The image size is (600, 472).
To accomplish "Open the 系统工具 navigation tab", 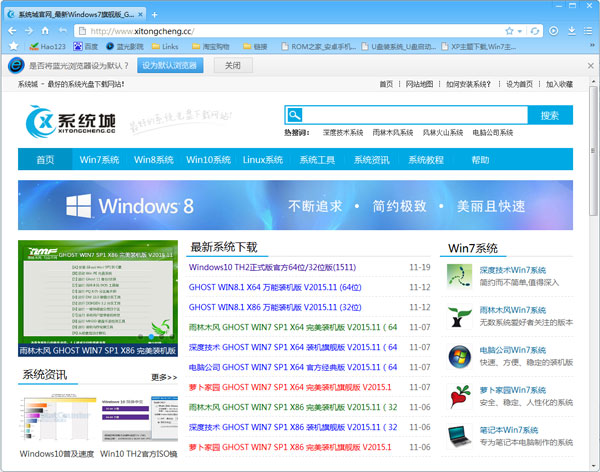I will click(317, 159).
